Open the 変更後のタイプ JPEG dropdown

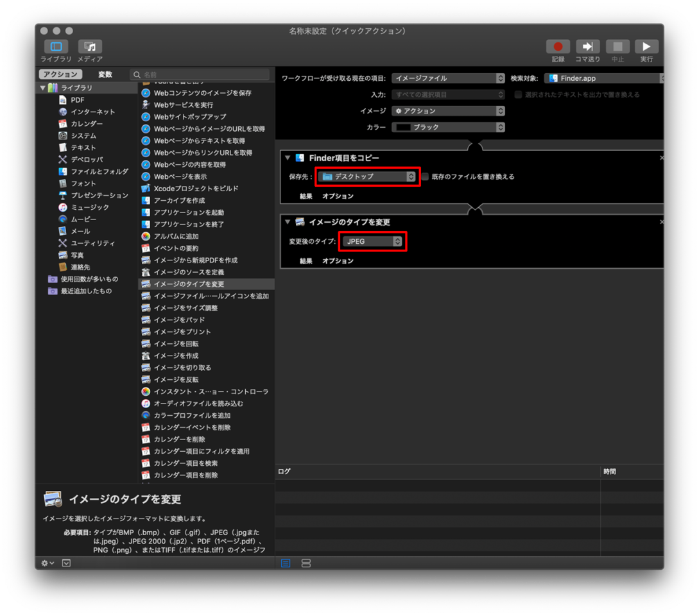tap(372, 241)
